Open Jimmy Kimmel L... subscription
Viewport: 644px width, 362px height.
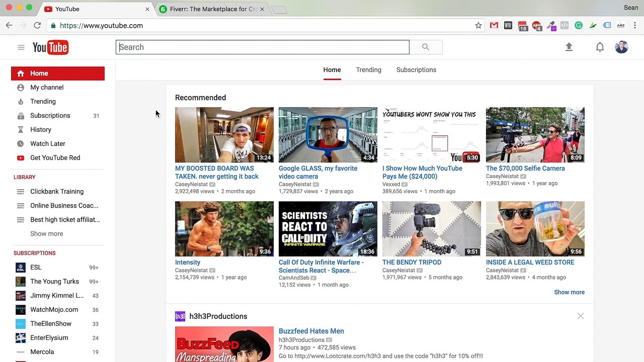click(58, 296)
